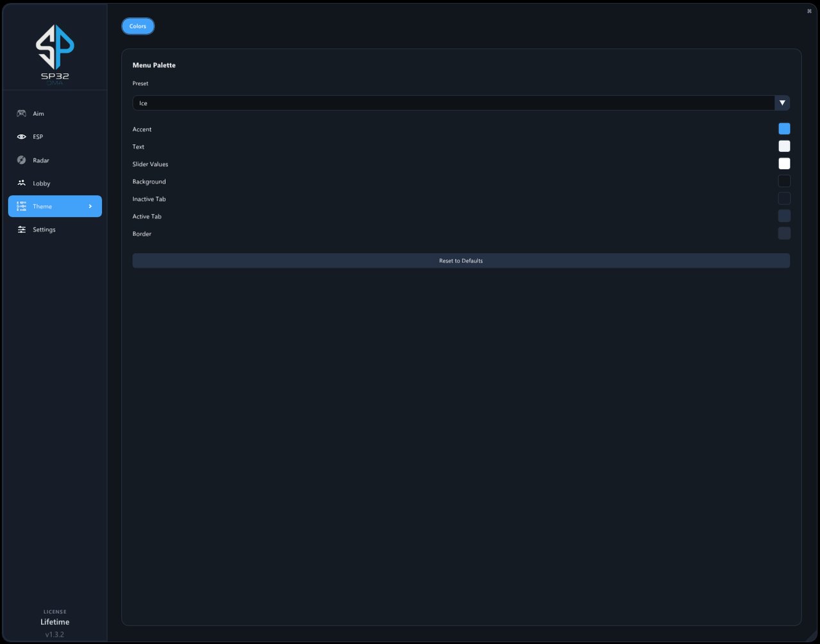Image resolution: width=820 pixels, height=644 pixels.
Task: Click the Radar compass icon
Action: [22, 160]
